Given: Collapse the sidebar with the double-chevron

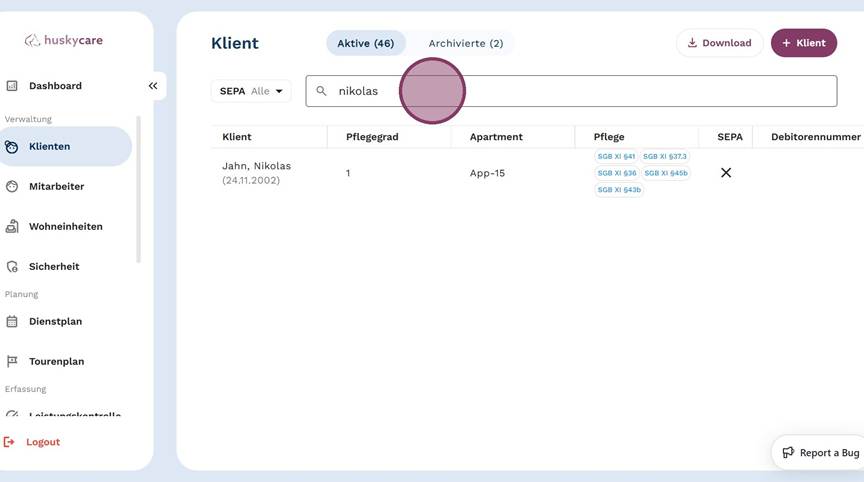Looking at the screenshot, I should 153,86.
